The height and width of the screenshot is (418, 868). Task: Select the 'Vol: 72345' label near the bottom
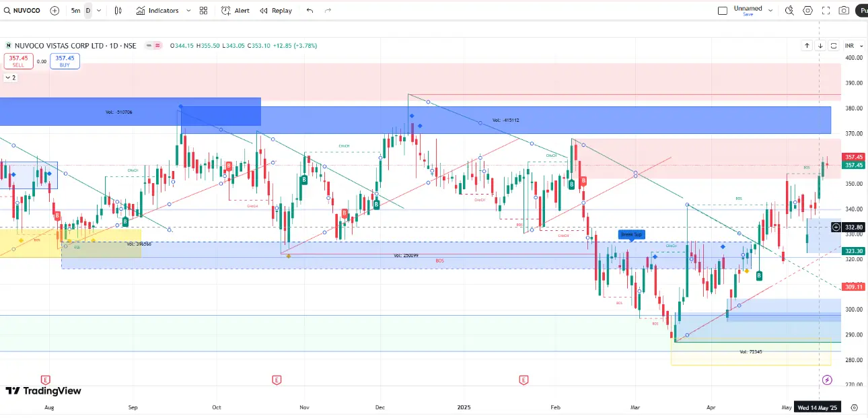click(x=751, y=352)
